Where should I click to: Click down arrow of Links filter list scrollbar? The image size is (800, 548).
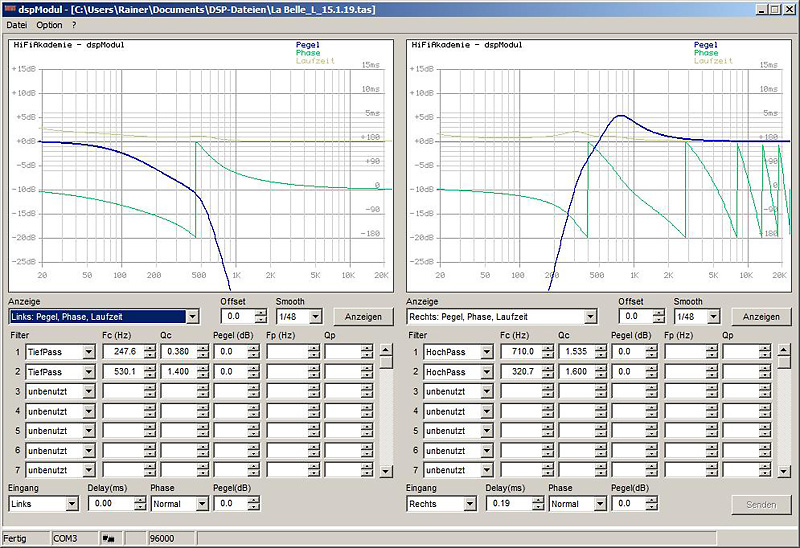(x=385, y=470)
